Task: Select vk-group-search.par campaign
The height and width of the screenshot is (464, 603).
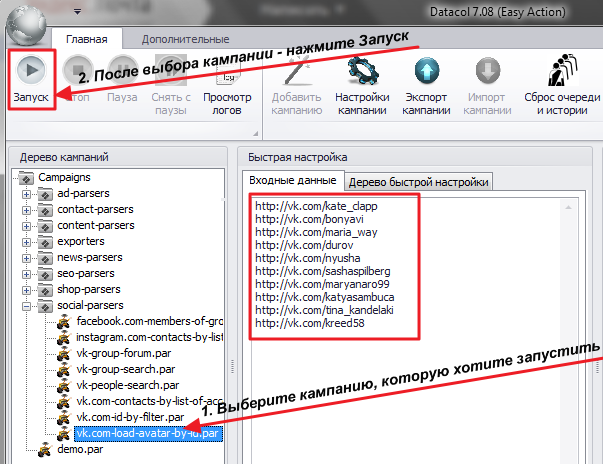Action: 125,369
